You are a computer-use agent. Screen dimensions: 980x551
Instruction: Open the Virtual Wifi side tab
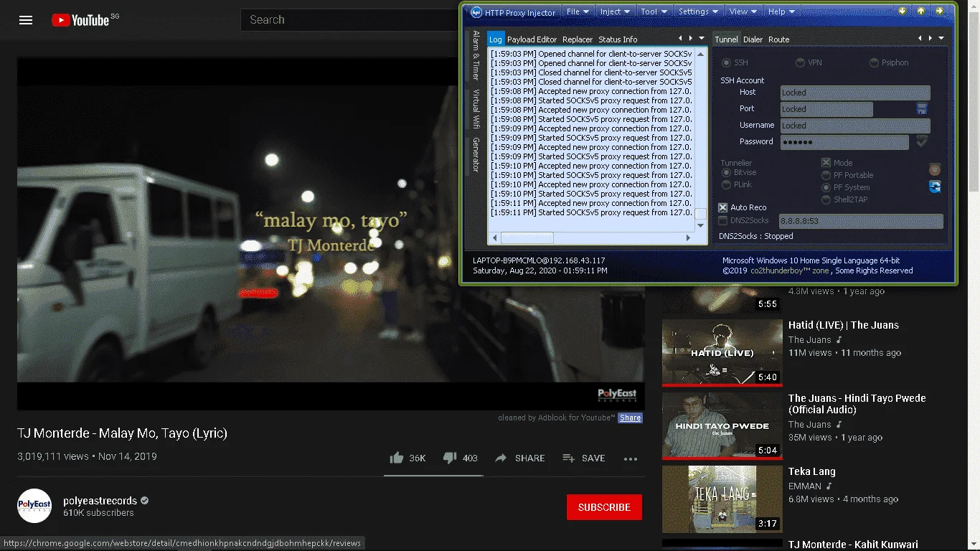pos(476,108)
